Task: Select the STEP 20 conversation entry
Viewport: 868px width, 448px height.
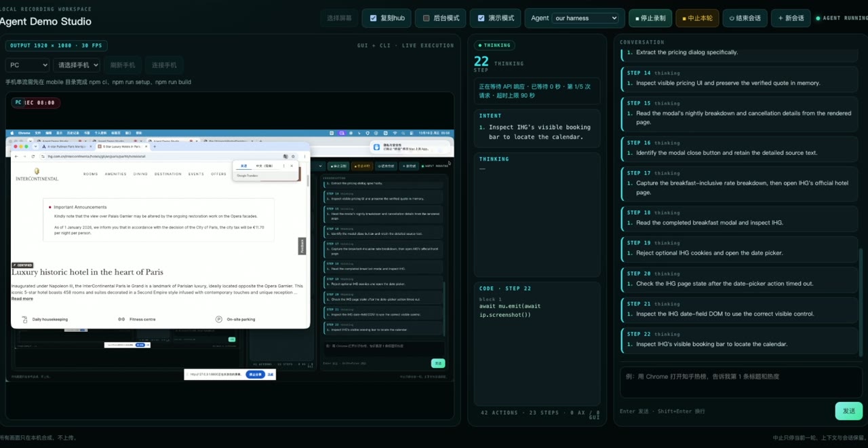Action: pyautogui.click(x=740, y=279)
